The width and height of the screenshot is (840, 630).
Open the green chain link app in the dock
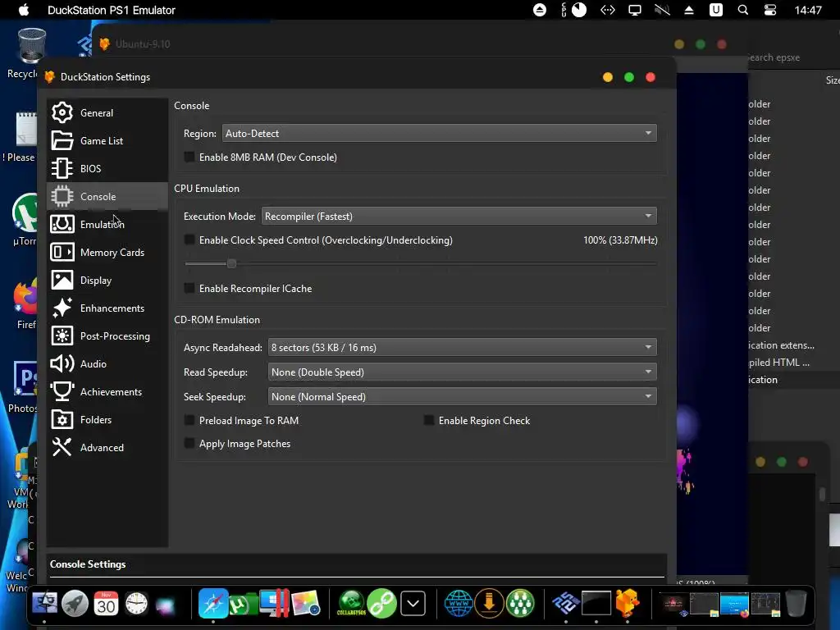(382, 604)
